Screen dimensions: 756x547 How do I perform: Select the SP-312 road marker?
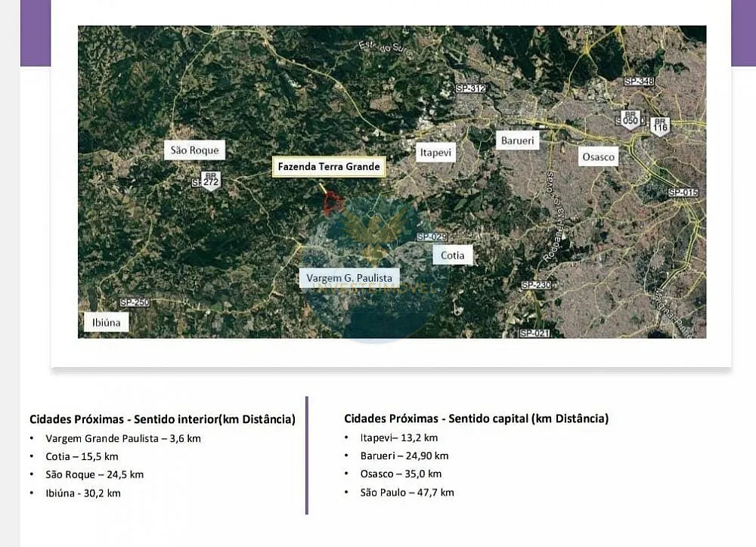coord(470,88)
